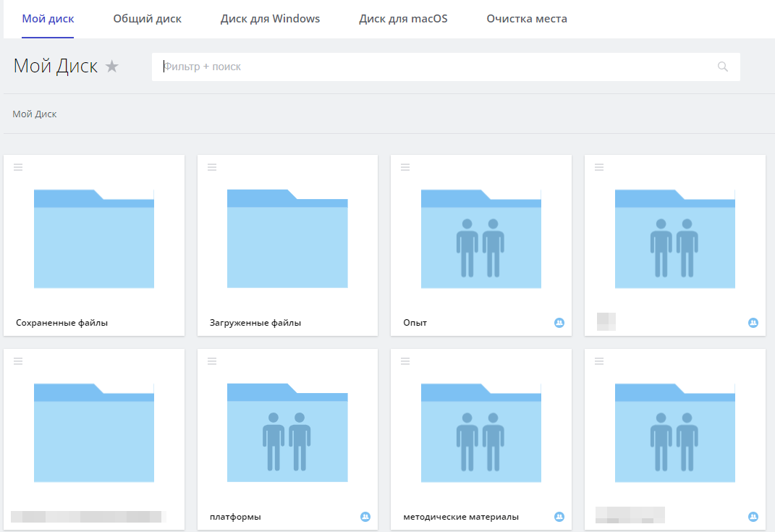Expand the menu on Опыт folder card
775x532 pixels.
point(405,167)
